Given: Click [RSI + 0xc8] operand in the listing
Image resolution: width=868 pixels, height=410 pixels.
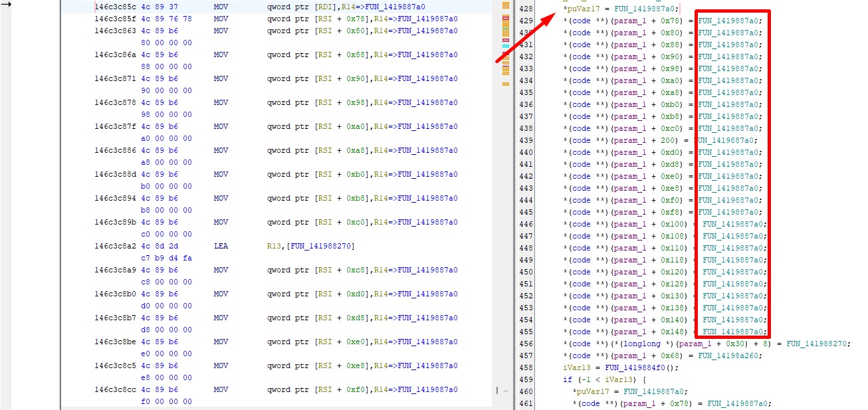Looking at the screenshot, I should [342, 270].
